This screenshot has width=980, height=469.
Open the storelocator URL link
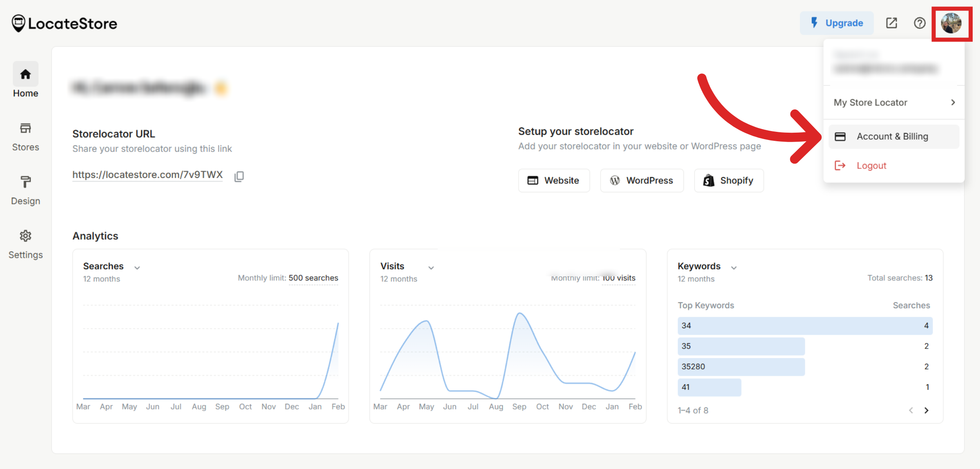pos(147,175)
